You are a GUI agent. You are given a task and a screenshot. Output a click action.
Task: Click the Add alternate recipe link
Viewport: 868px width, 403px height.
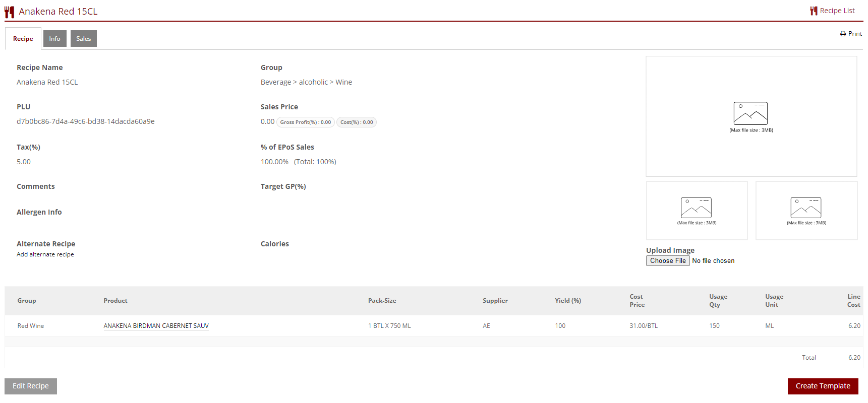(45, 254)
